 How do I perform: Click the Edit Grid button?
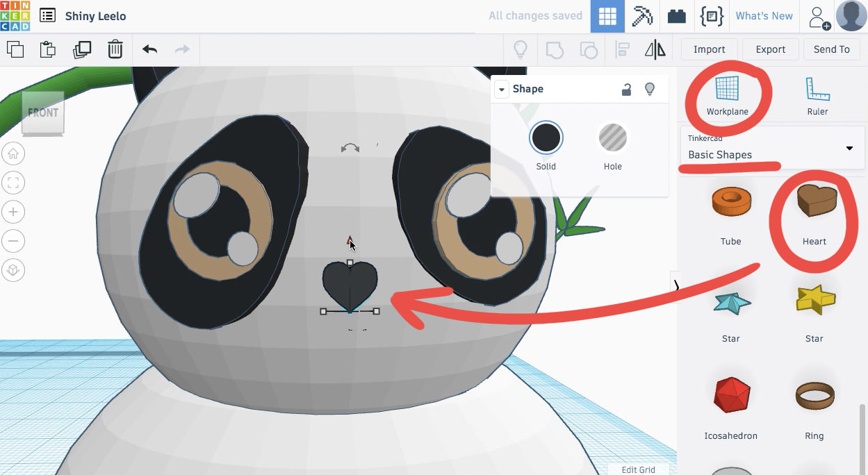tap(638, 469)
